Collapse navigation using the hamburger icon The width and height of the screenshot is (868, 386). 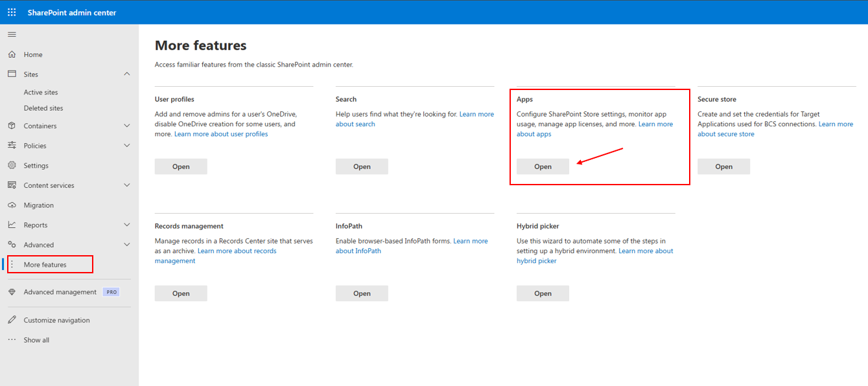point(12,34)
